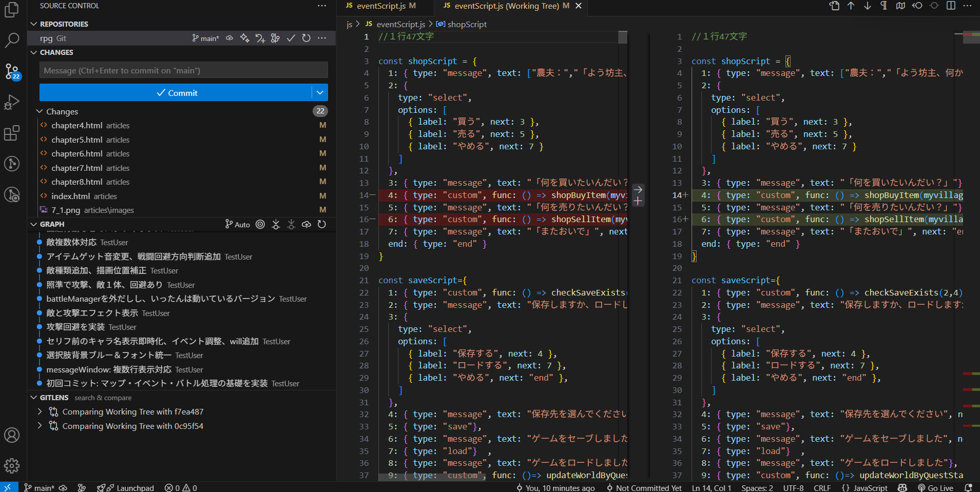Toggle inline view split icon

951,6
